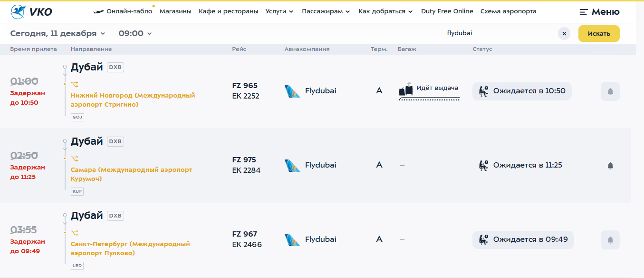This screenshot has width=644, height=278.
Task: Expand the Пассажирам menu
Action: 326,11
